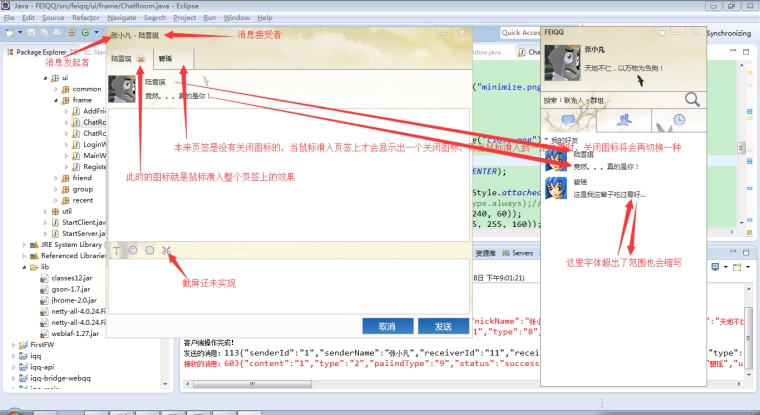Select weblaf-1.27.jar in lib folder
The width and height of the screenshot is (760, 415).
tap(75, 334)
